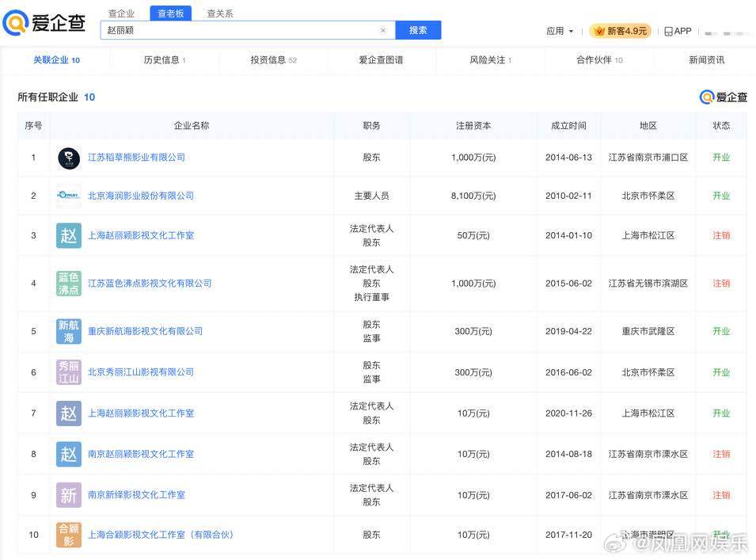The height and width of the screenshot is (560, 756).
Task: Click the 重庆市武隆区 region cell
Action: coord(648,331)
